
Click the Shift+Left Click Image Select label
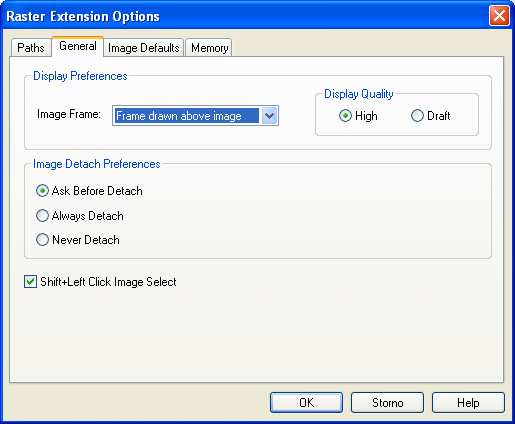point(108,282)
